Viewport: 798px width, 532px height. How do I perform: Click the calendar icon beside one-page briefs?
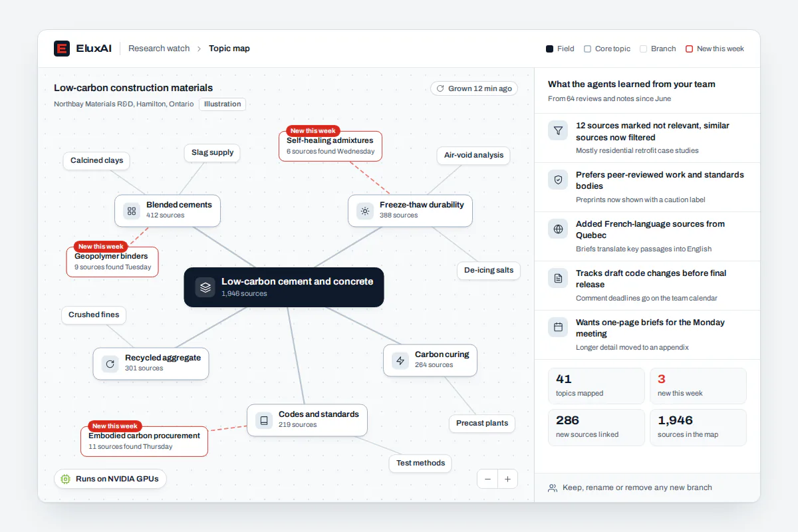pyautogui.click(x=558, y=327)
